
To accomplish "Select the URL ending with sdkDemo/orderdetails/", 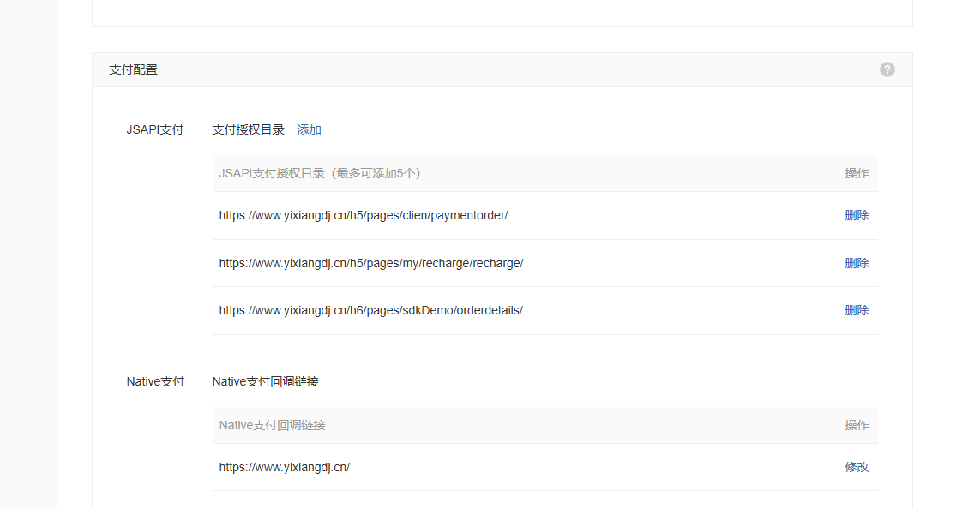I will click(x=370, y=310).
